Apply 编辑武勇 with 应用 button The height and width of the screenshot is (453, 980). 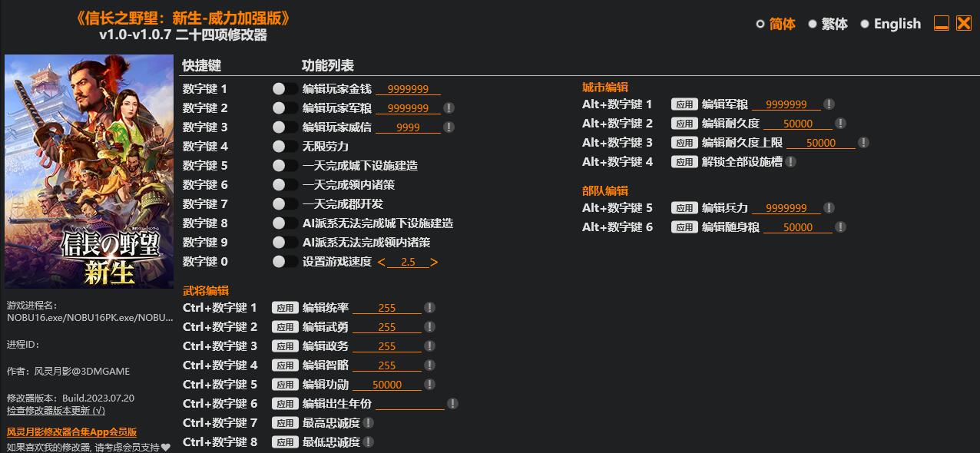click(x=285, y=327)
